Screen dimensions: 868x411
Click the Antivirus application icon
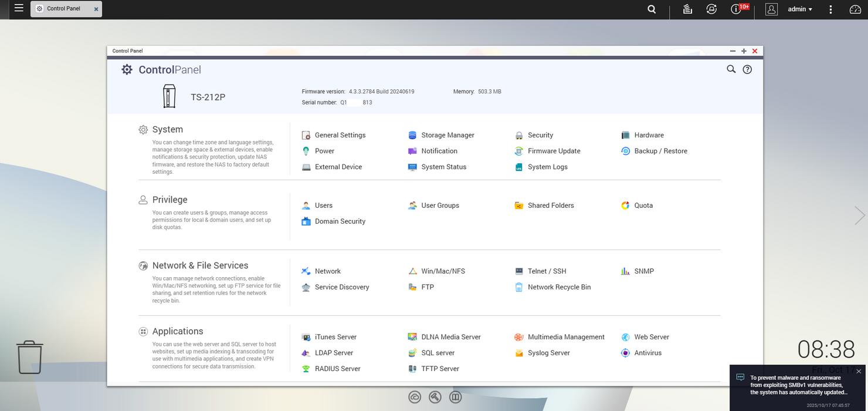click(625, 353)
